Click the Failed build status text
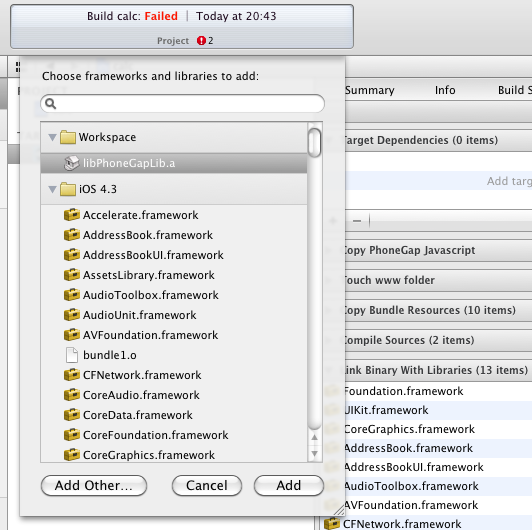This screenshot has width=532, height=530. (161, 16)
